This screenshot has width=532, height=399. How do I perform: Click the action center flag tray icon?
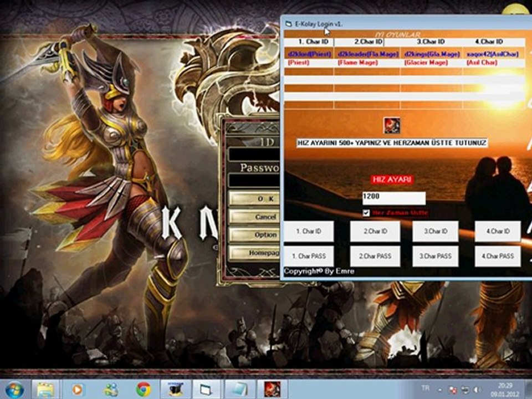click(453, 390)
